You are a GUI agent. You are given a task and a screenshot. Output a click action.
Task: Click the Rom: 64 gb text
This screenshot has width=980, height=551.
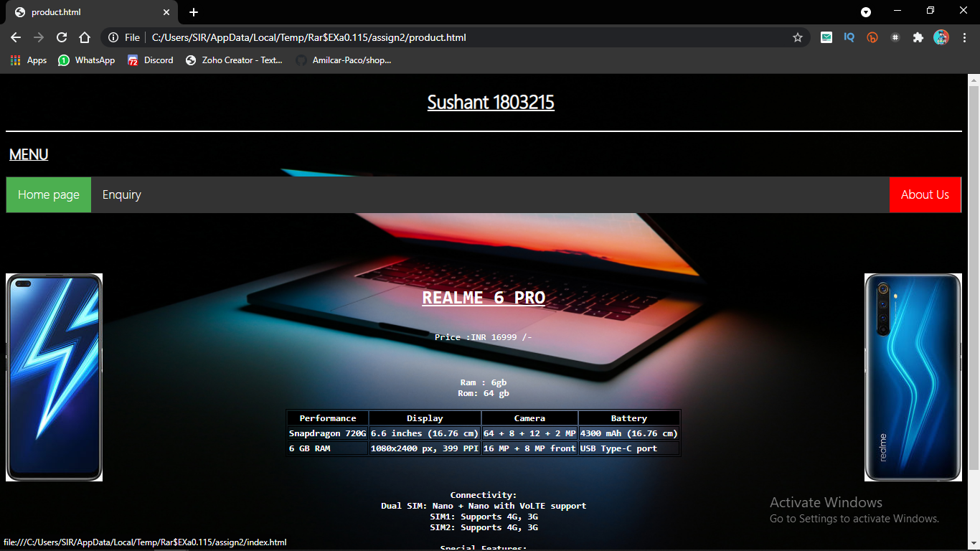coord(484,394)
